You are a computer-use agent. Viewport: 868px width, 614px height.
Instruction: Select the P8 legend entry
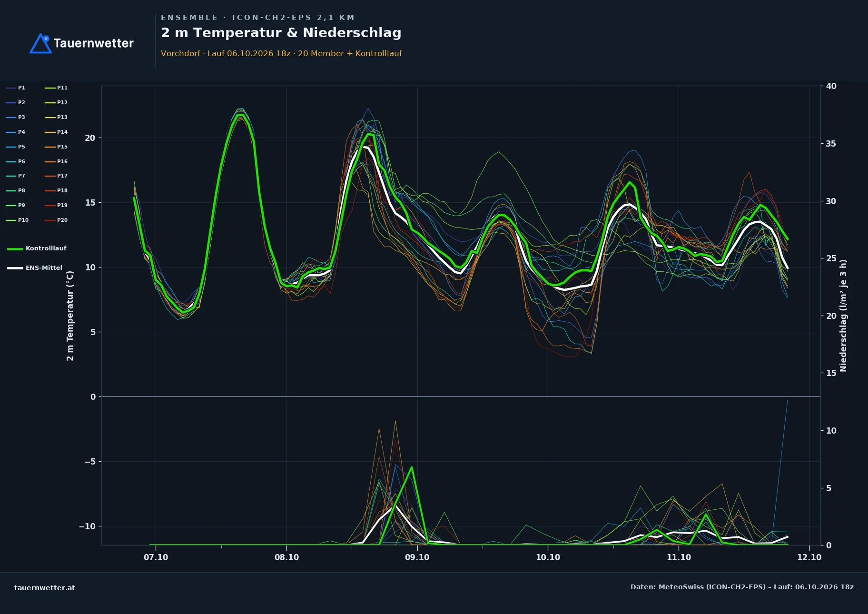click(16, 191)
